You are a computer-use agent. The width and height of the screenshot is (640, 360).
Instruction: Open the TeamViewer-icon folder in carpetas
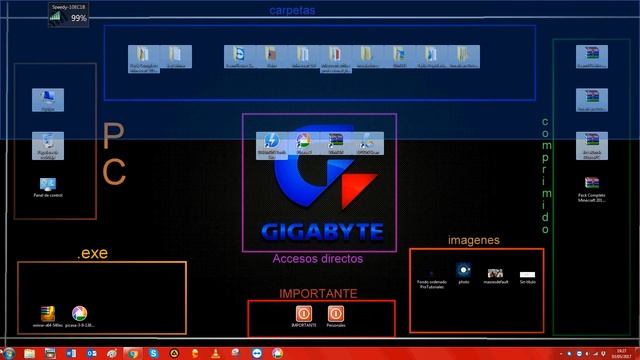(x=240, y=57)
